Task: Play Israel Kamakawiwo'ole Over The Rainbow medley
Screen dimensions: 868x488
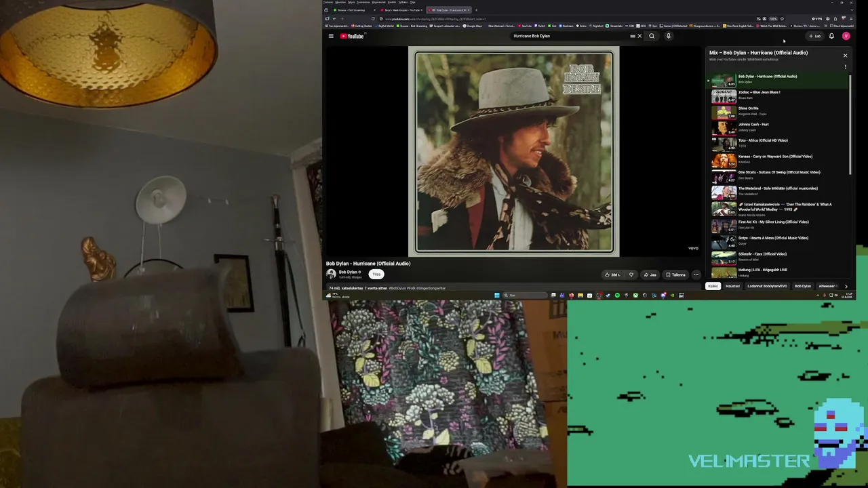Action: (778, 209)
